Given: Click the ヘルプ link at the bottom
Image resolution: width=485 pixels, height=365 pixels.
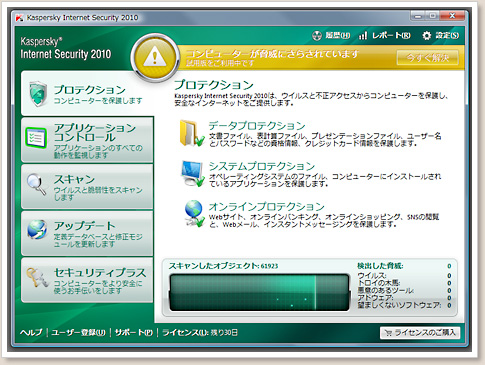Looking at the screenshot, I should point(31,332).
